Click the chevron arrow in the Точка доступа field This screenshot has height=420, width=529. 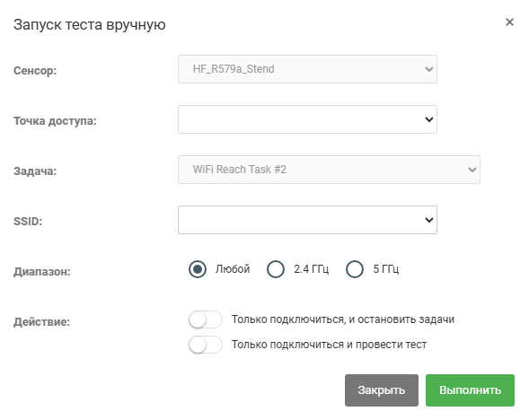coord(428,119)
